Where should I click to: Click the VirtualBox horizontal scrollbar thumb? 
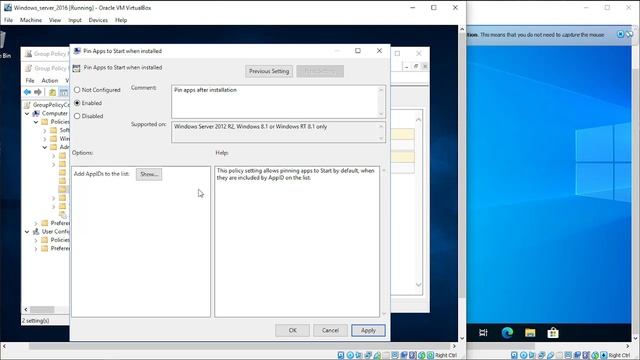pos(241,346)
